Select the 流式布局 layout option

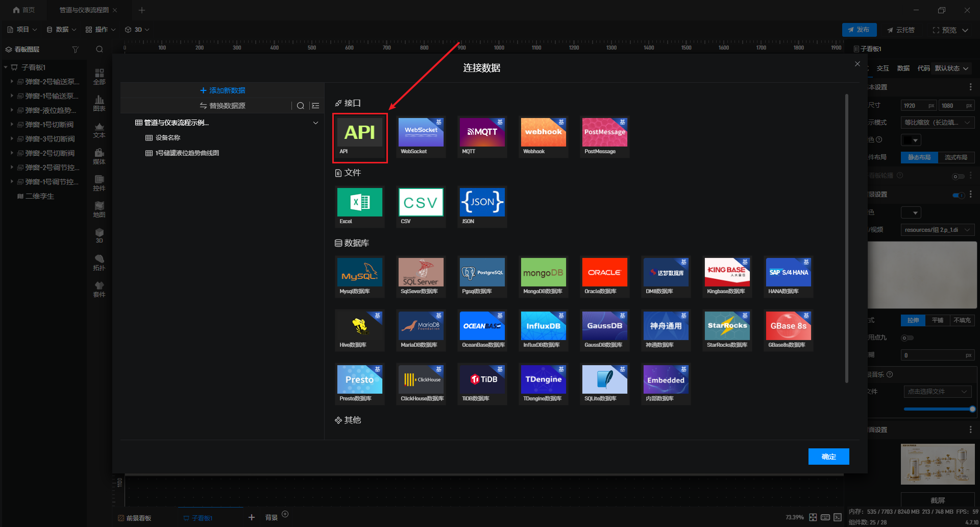[956, 157]
